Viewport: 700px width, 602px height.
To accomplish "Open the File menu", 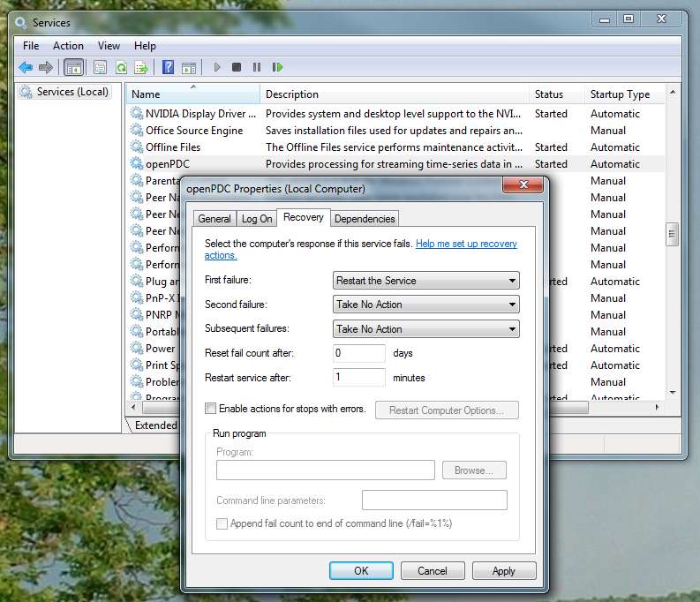I will point(31,46).
